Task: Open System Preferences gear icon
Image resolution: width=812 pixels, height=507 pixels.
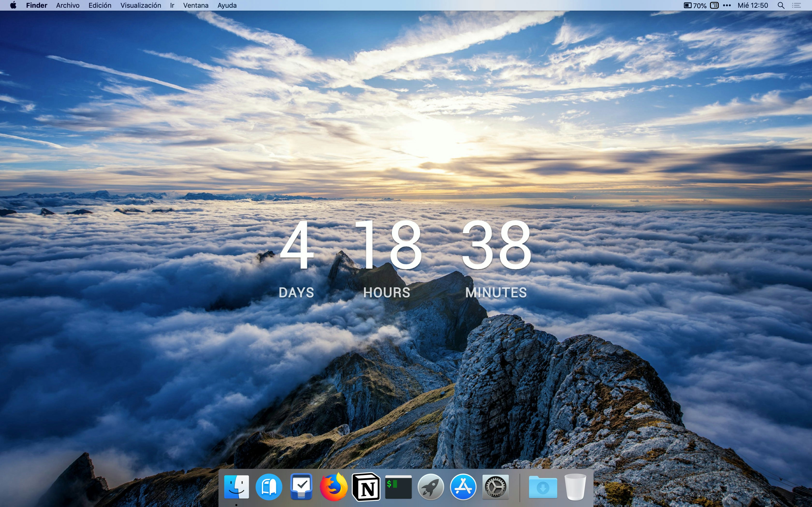Action: [495, 487]
